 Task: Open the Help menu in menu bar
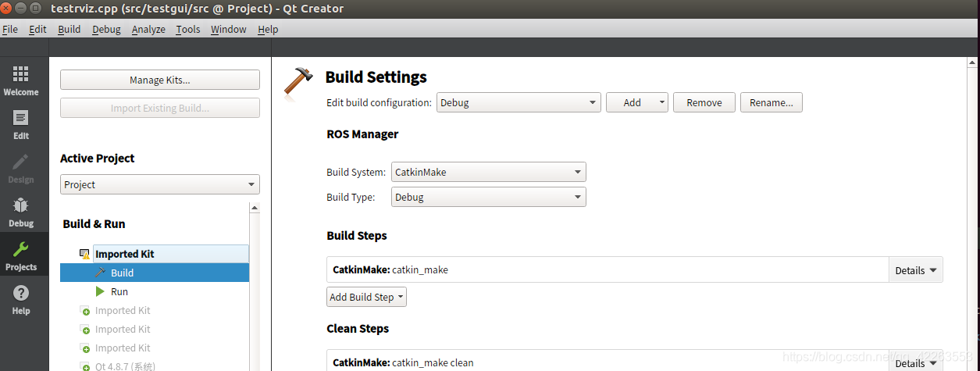(x=268, y=29)
